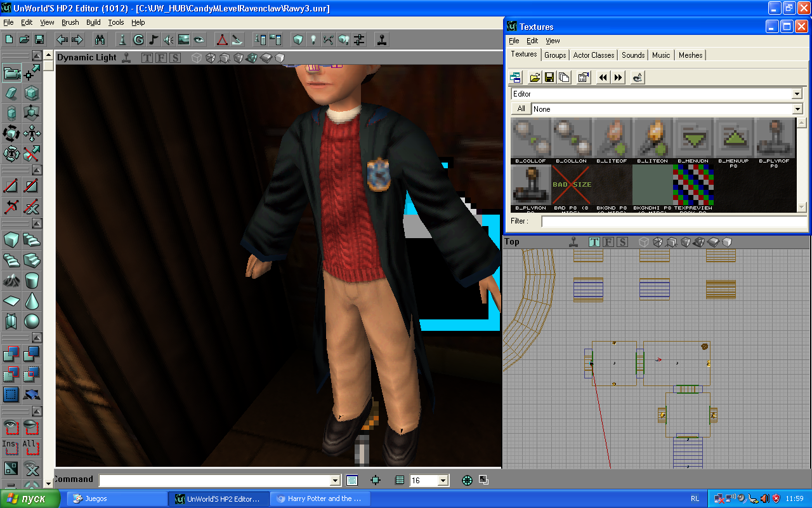
Task: Open the grid size 16 dropdown
Action: click(x=443, y=481)
